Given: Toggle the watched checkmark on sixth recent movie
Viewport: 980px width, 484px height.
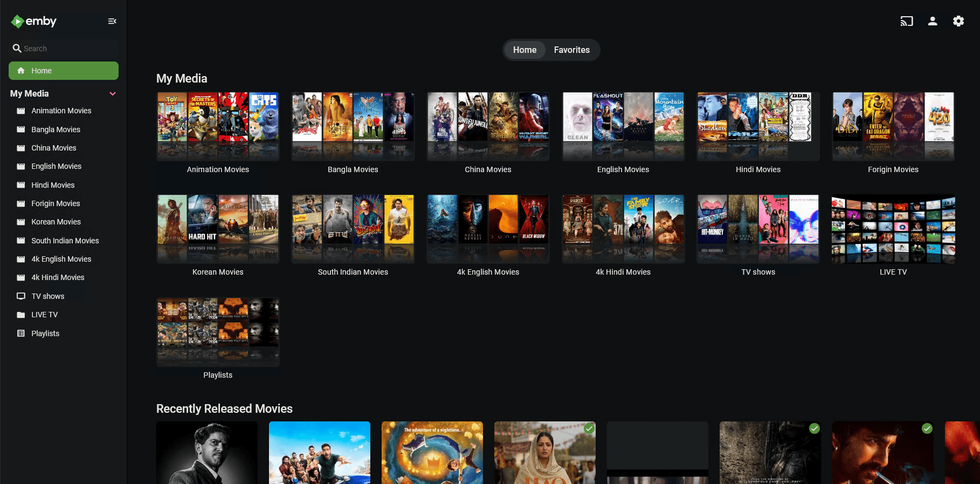Looking at the screenshot, I should pyautogui.click(x=814, y=428).
